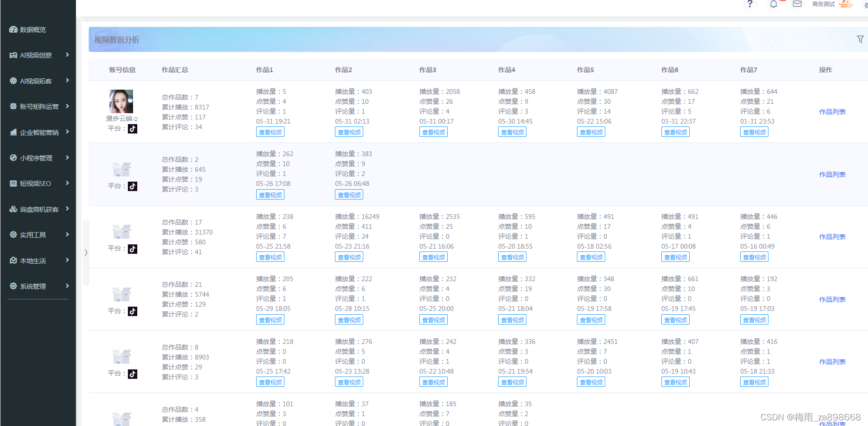Click the 询盘商机获客 sidebar icon
Image resolution: width=868 pixels, height=426 pixels.
click(13, 209)
